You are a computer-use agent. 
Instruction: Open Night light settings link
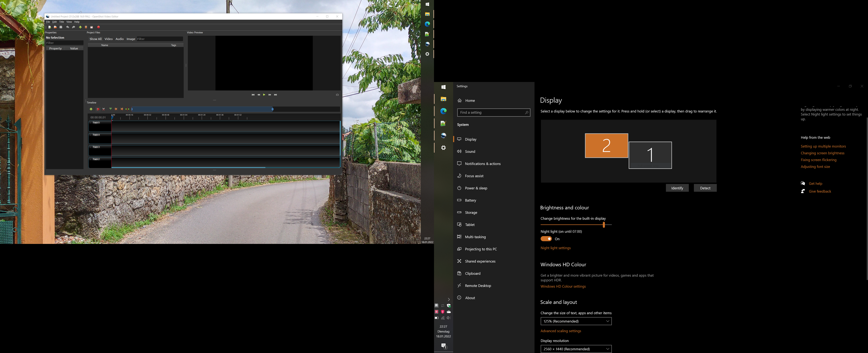556,248
